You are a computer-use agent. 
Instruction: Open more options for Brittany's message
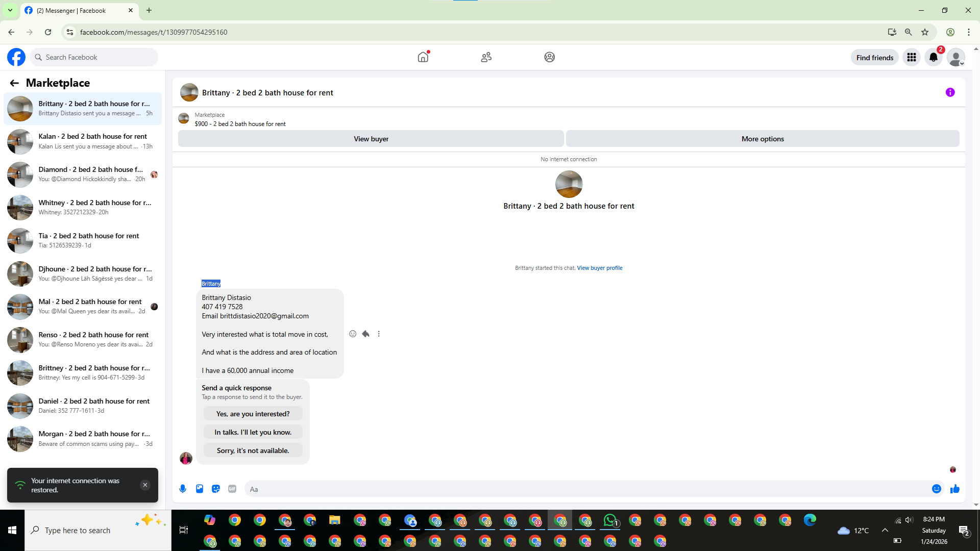pos(379,334)
